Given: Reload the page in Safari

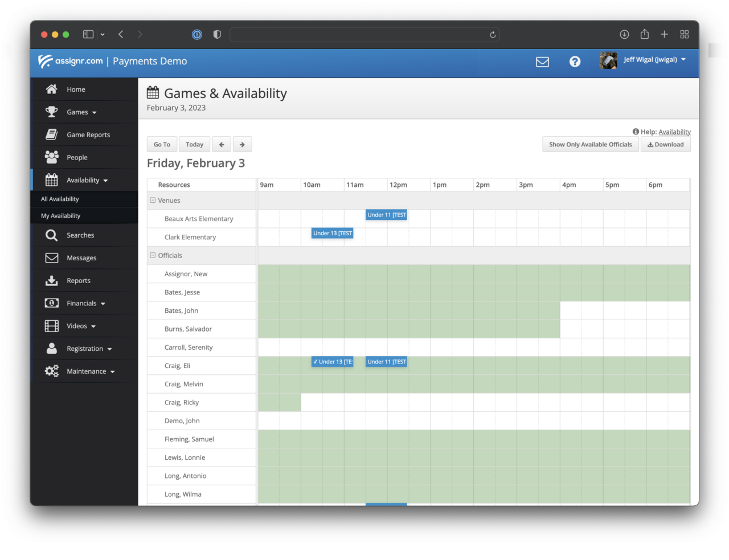Looking at the screenshot, I should pyautogui.click(x=493, y=35).
